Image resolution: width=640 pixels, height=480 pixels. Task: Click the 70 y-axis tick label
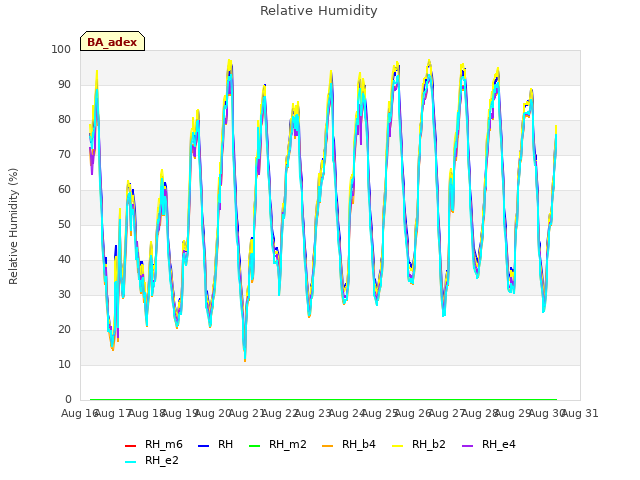(64, 155)
